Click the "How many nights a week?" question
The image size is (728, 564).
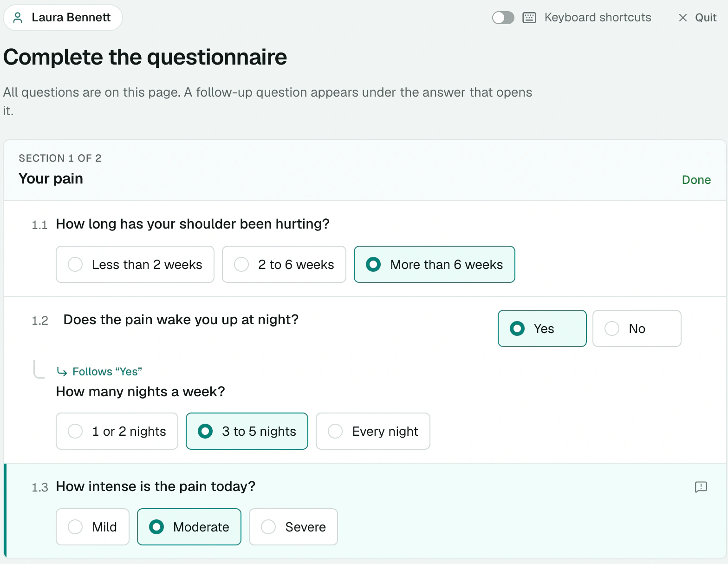[x=141, y=392]
